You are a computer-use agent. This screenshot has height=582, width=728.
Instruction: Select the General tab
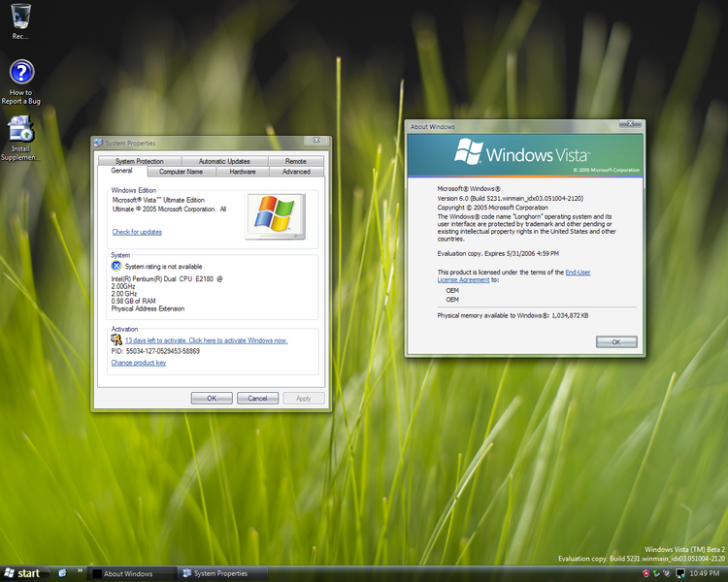(x=122, y=171)
